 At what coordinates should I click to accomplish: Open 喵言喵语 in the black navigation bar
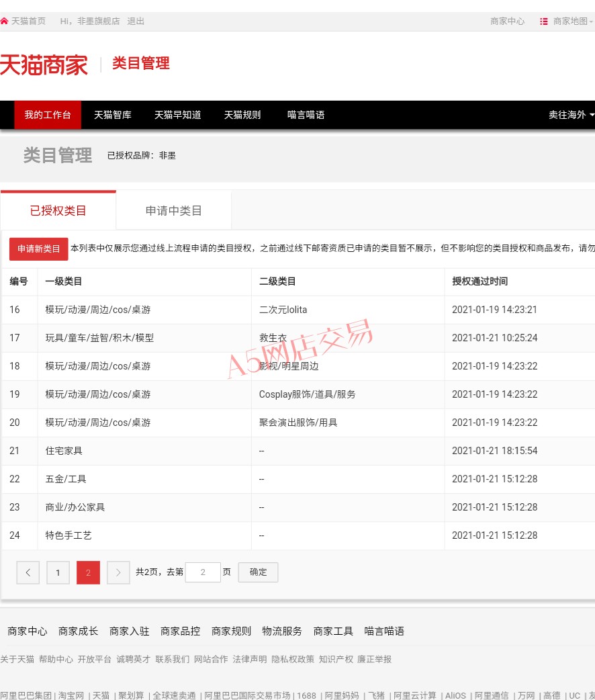pyautogui.click(x=306, y=115)
